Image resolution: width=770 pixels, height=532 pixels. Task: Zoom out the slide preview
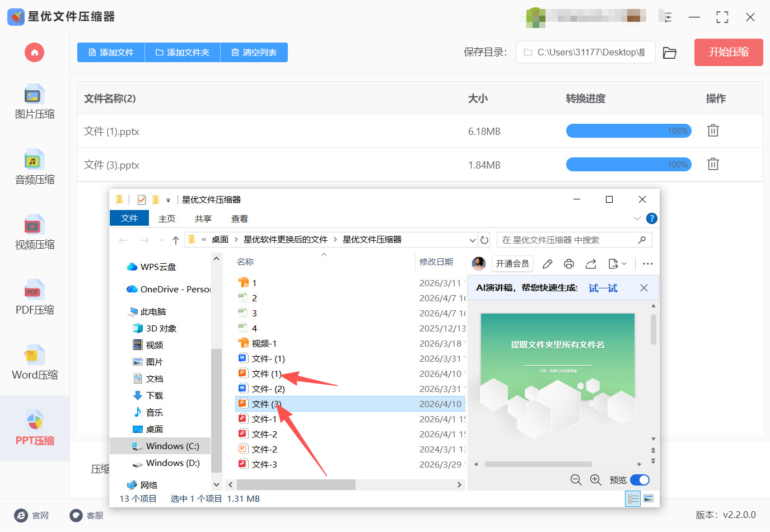pyautogui.click(x=576, y=480)
